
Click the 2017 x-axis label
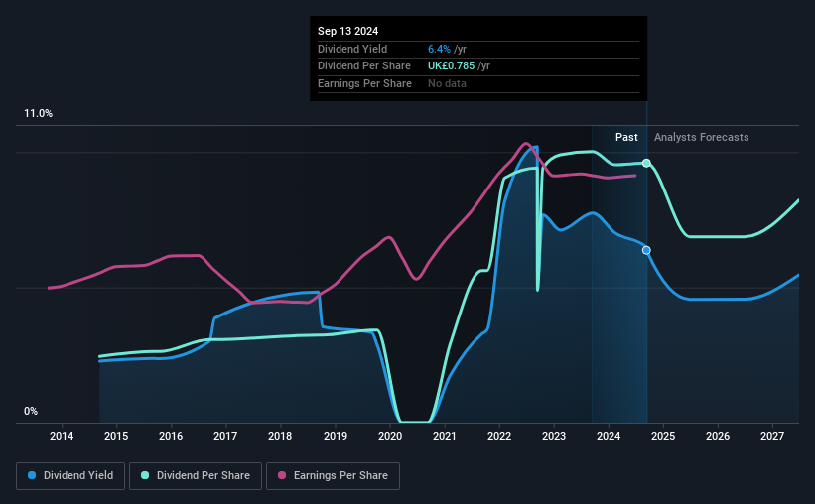click(225, 436)
